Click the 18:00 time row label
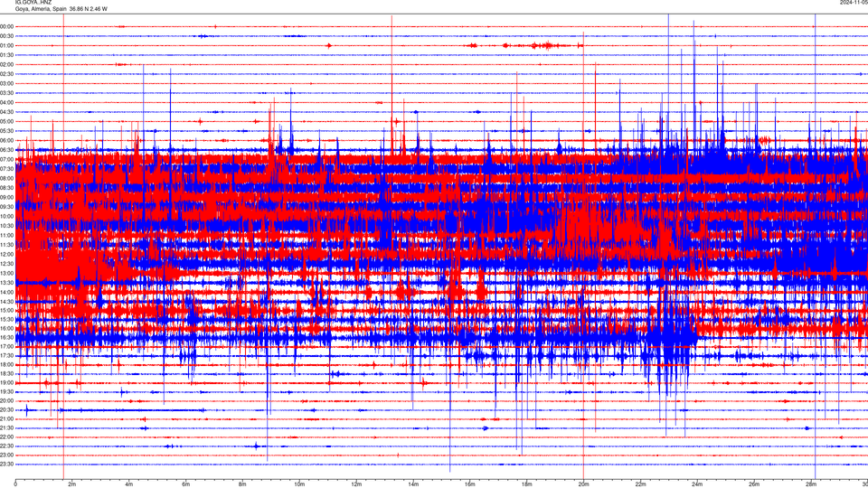This screenshot has height=488, width=868. click(x=6, y=364)
